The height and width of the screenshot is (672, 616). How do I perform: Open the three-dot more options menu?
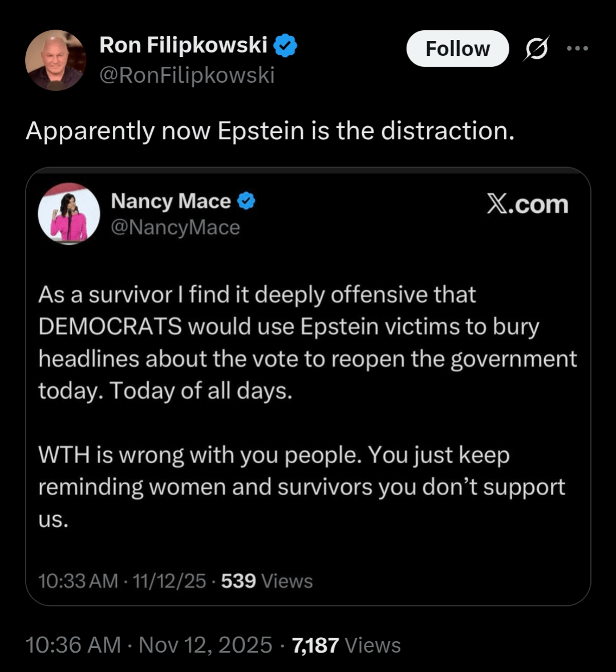pyautogui.click(x=577, y=48)
